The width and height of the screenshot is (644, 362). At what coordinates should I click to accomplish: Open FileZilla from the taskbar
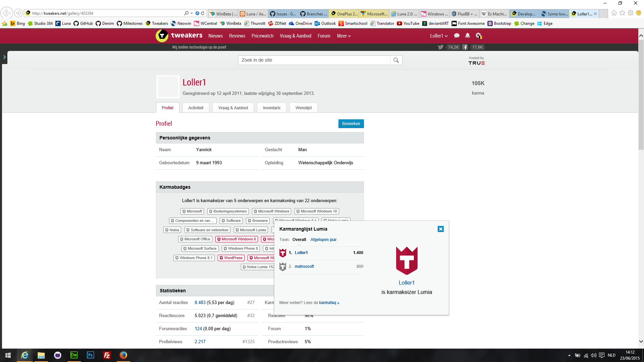coord(107,355)
